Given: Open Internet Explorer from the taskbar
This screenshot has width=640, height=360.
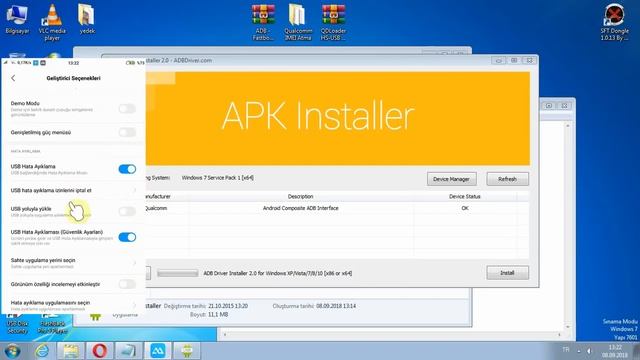Looking at the screenshot, I should [42, 351].
